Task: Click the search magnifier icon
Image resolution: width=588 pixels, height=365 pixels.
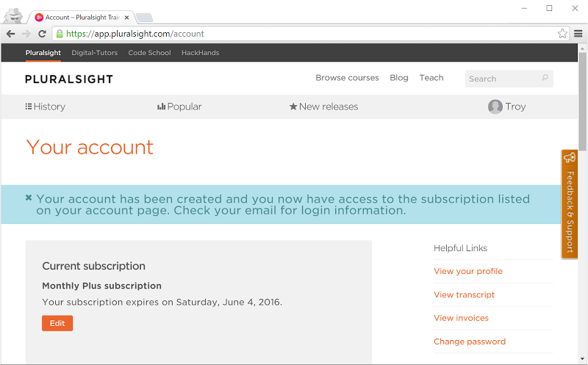Action: [545, 78]
